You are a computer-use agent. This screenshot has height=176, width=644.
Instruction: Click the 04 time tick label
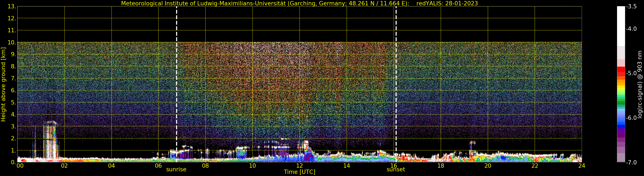pyautogui.click(x=111, y=166)
